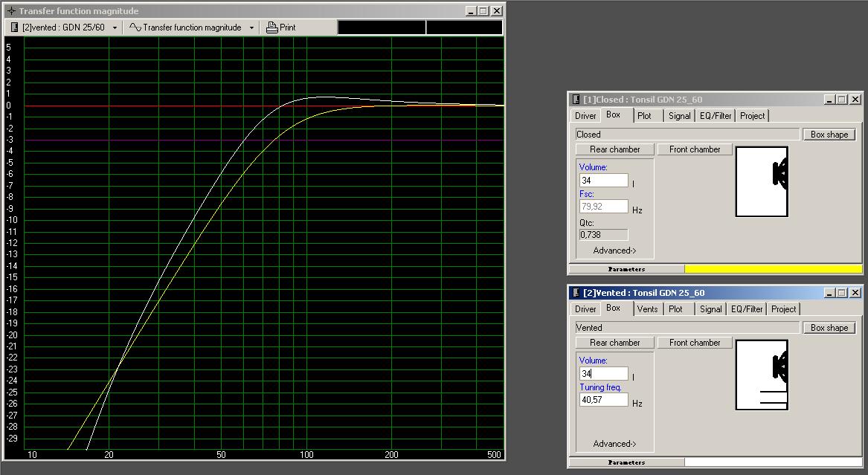The height and width of the screenshot is (475, 868).
Task: Click Rear chamber button in Closed window
Action: (614, 149)
